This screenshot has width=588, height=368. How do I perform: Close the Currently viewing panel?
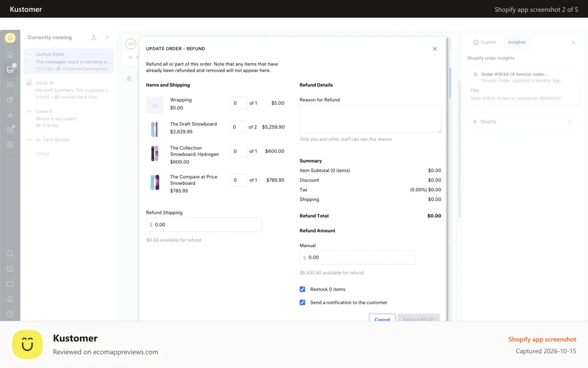[107, 37]
